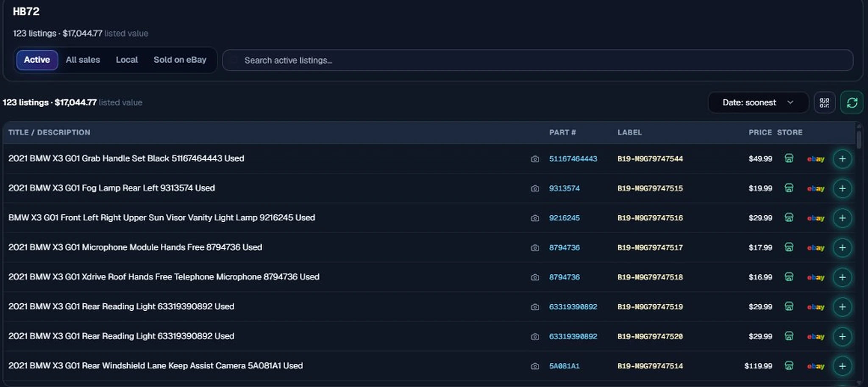The height and width of the screenshot is (387, 868).
Task: Click camera icon for Lane Keep Assist Camera row
Action: click(535, 366)
